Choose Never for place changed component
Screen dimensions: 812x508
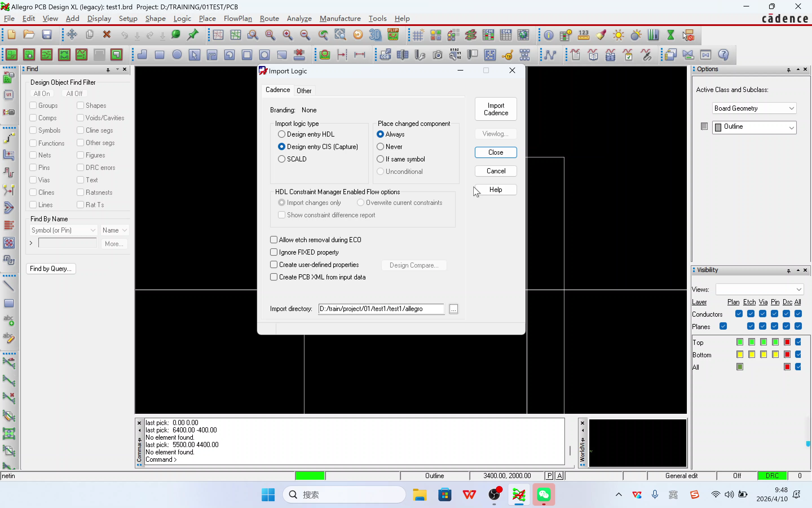coord(380,146)
